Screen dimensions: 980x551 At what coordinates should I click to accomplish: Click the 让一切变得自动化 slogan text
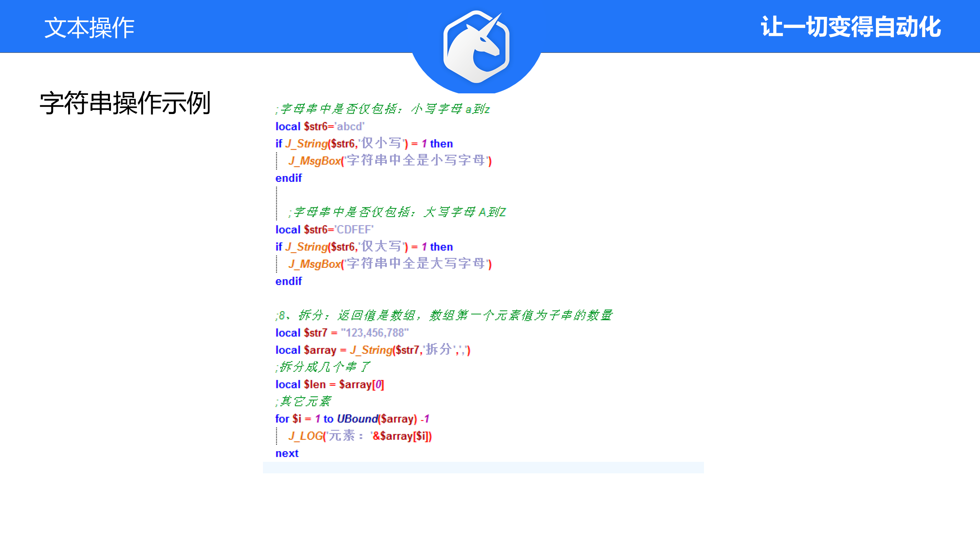[851, 27]
